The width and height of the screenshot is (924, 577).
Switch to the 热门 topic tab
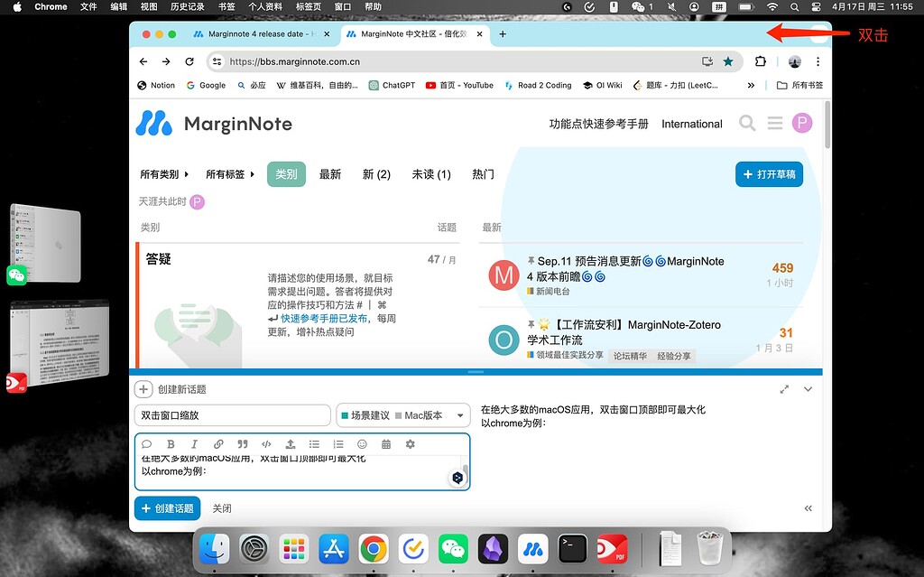tap(482, 174)
